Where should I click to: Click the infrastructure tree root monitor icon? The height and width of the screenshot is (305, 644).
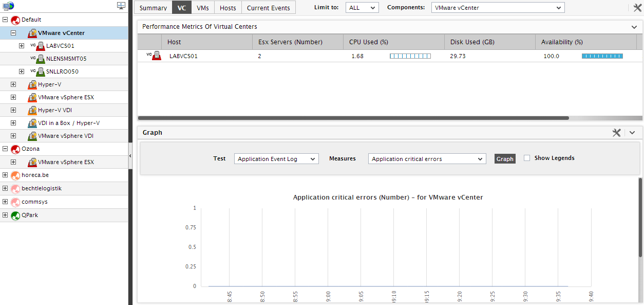point(8,6)
